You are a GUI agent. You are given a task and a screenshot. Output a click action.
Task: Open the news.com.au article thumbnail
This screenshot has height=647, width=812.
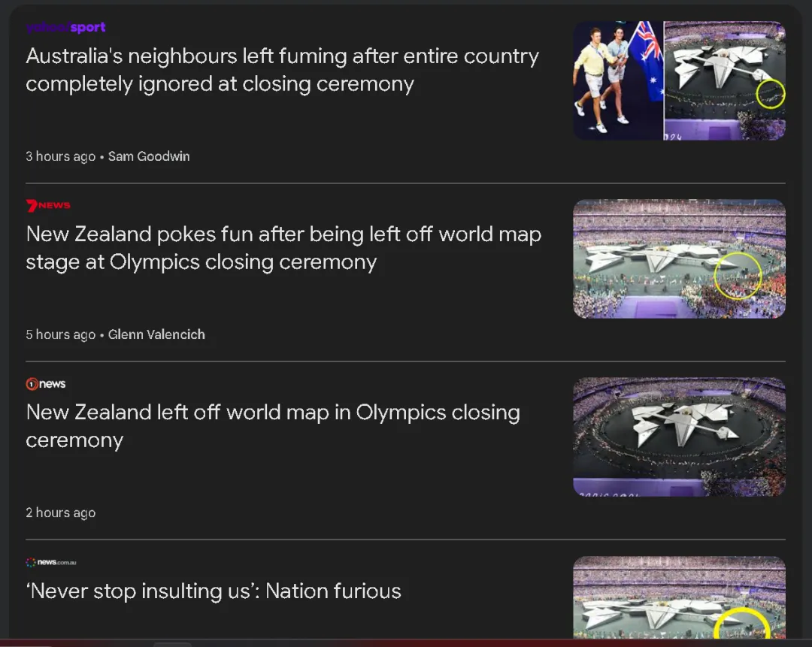[679, 597]
